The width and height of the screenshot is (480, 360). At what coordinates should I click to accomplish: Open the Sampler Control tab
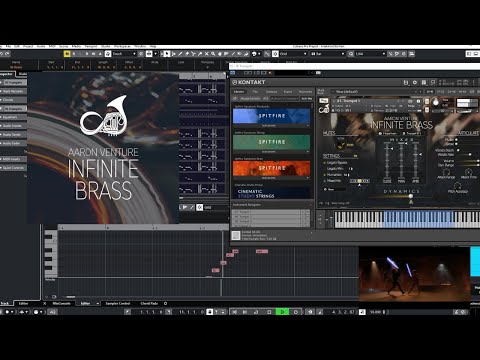(x=118, y=303)
